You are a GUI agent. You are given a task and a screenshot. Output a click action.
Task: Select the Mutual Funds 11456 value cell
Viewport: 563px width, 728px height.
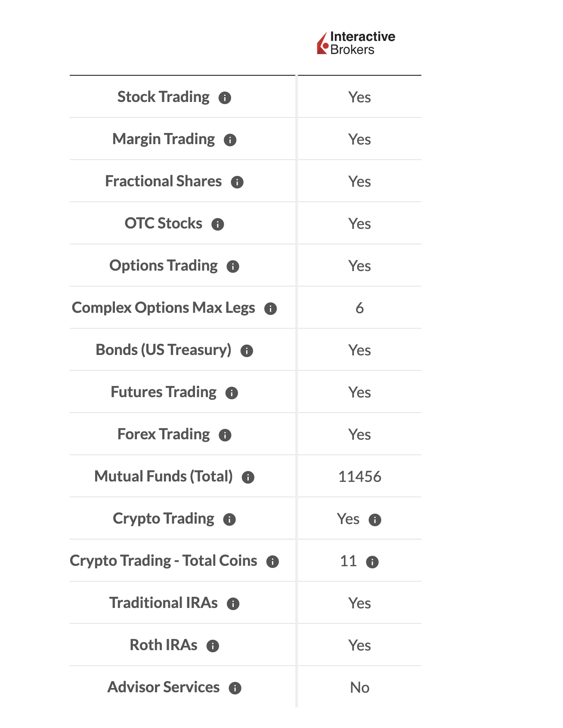tap(359, 477)
